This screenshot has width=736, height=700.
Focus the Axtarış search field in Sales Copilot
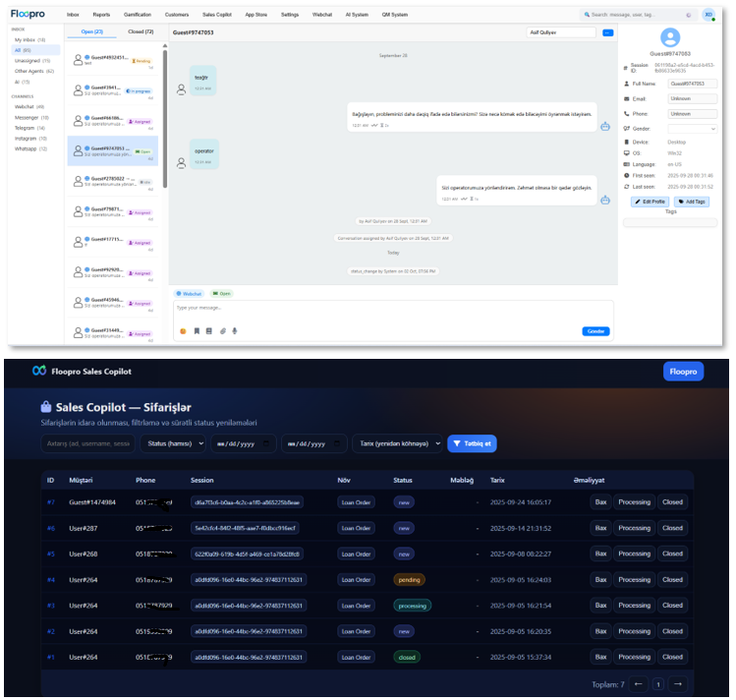pos(88,443)
